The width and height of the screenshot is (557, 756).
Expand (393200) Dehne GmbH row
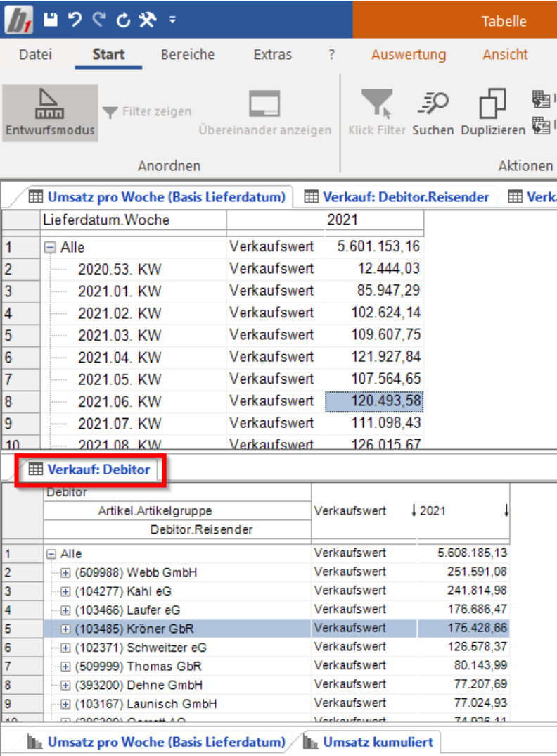pos(65,686)
